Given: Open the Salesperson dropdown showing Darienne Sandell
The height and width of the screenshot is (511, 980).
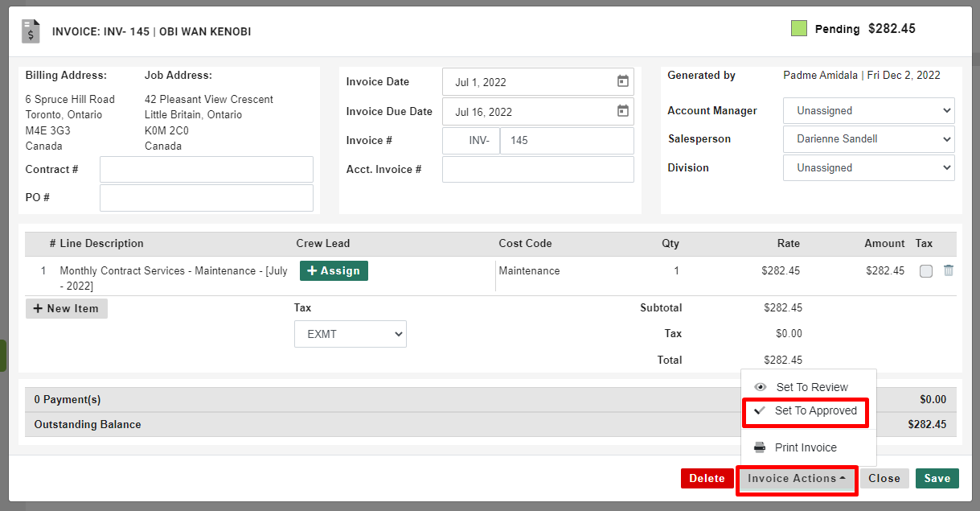Looking at the screenshot, I should coord(869,139).
